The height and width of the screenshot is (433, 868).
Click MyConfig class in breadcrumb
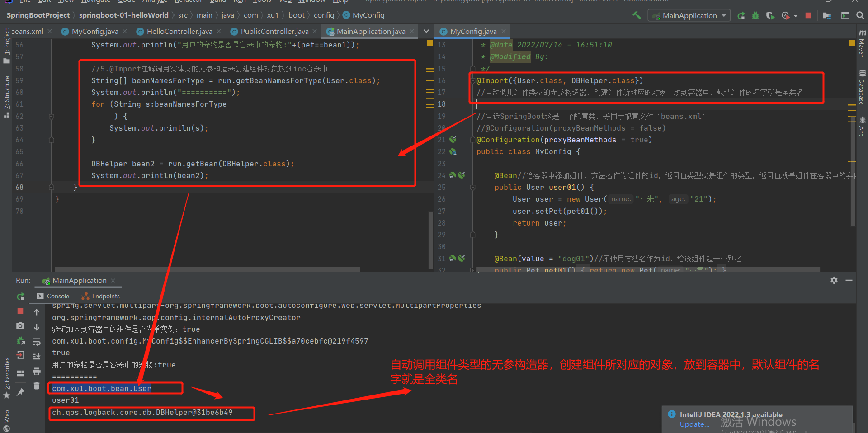point(363,15)
